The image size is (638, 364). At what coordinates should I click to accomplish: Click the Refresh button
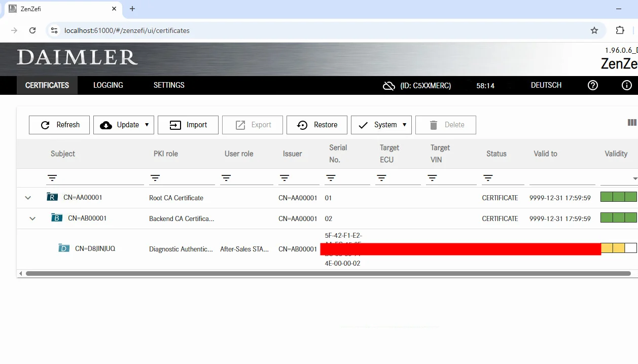click(59, 125)
